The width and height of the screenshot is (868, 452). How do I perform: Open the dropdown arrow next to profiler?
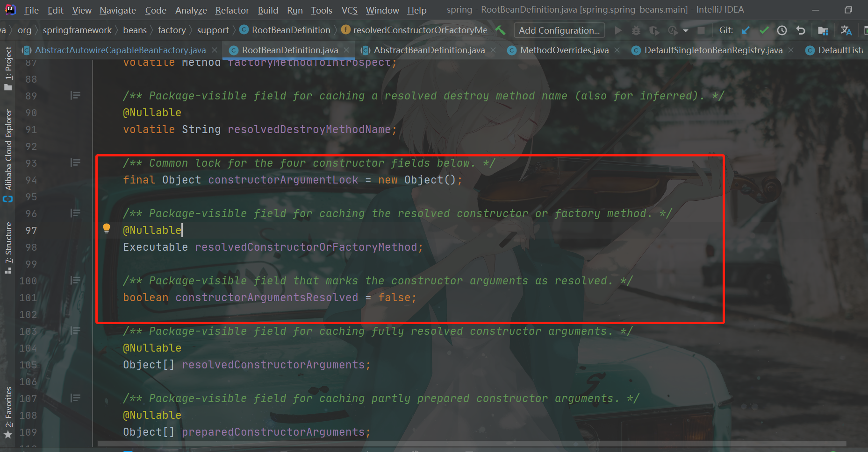686,31
